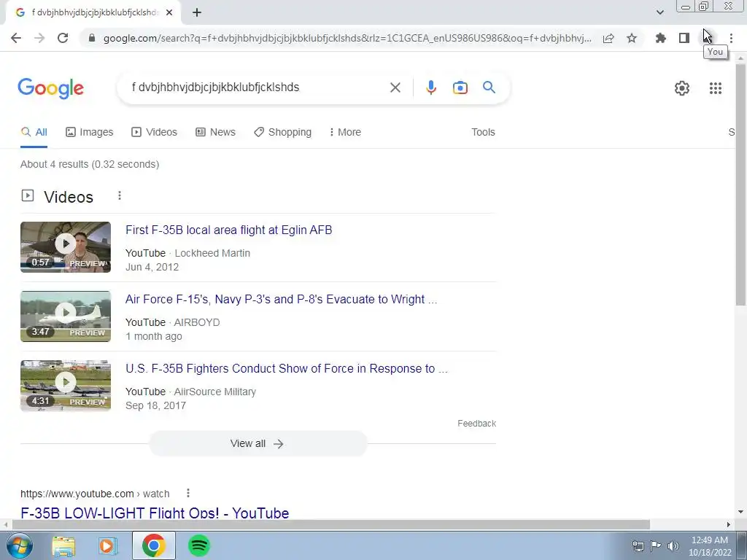
Task: Click the horizontal scrollbar thumb
Action: [x=331, y=524]
